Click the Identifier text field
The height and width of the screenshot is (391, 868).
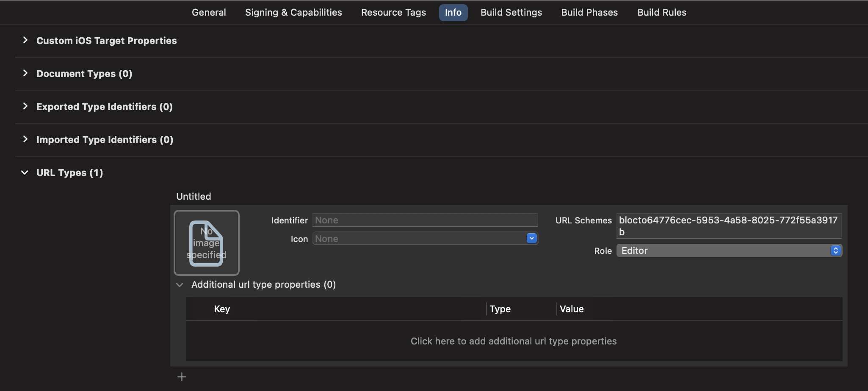pyautogui.click(x=425, y=220)
